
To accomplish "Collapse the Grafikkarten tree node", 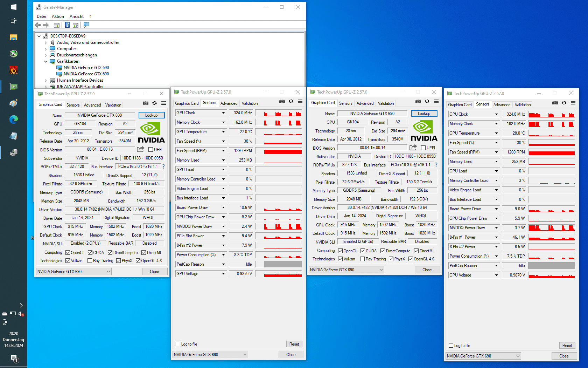I will 45,61.
